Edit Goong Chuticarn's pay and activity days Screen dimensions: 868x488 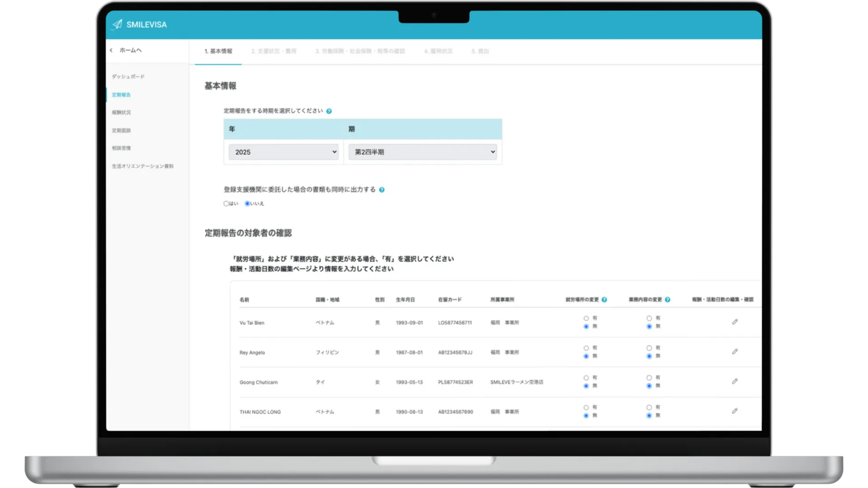coord(735,381)
